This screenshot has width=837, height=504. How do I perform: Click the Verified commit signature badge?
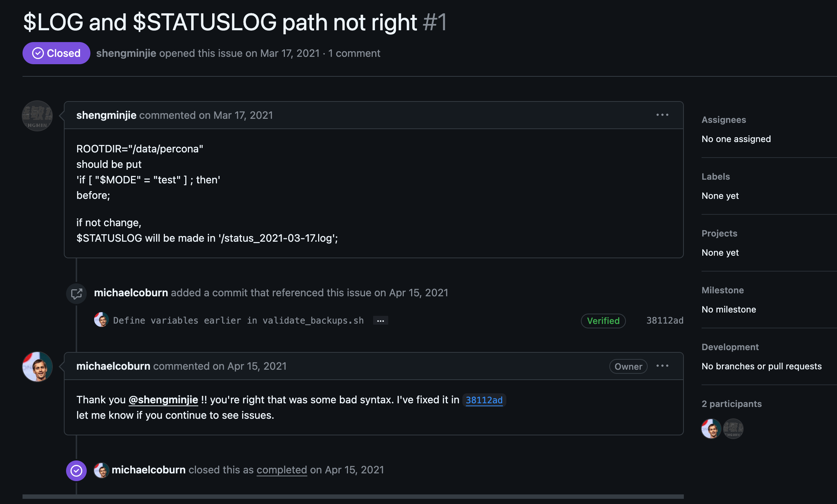603,321
